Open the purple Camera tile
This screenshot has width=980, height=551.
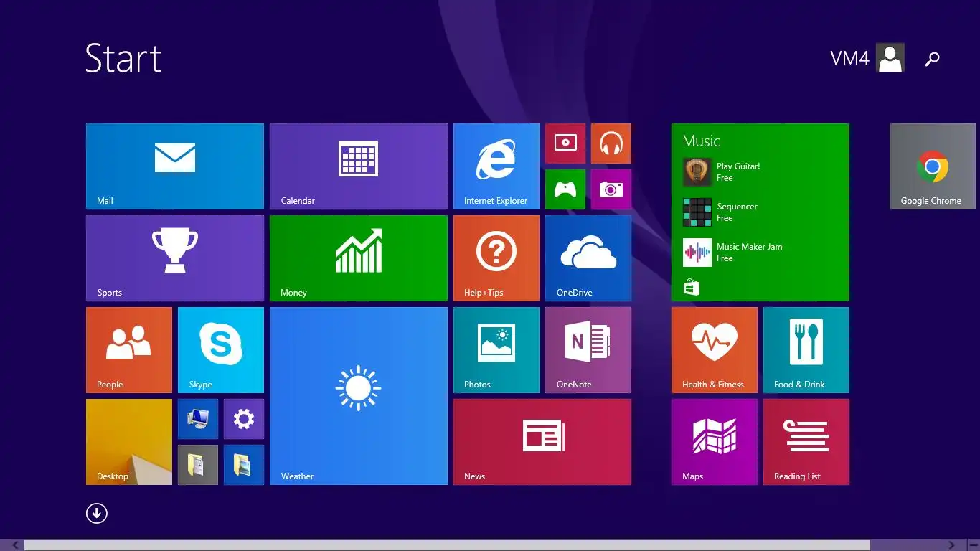[611, 189]
